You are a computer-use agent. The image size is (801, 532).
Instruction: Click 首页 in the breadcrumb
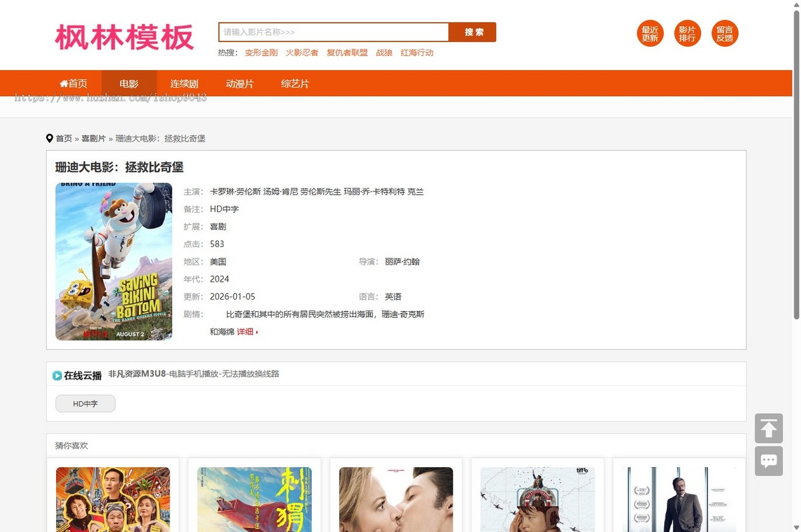[x=64, y=138]
